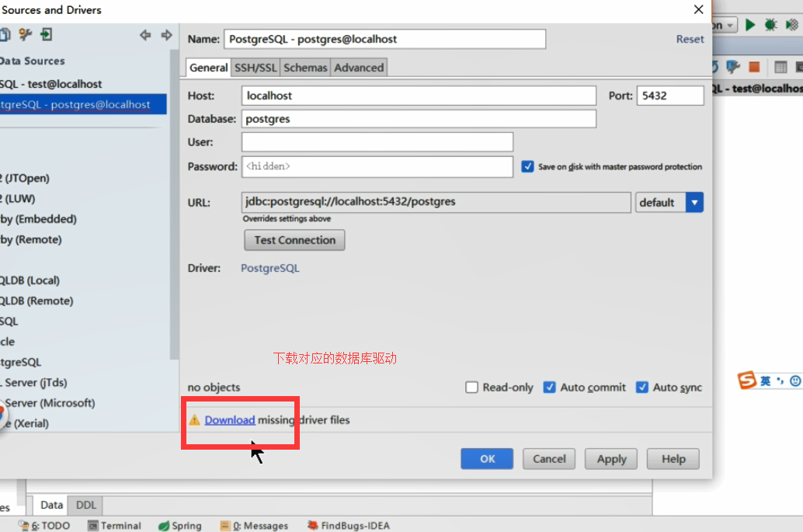This screenshot has width=803, height=532.
Task: Click the refresh icon in database toolbar
Action: 715,67
